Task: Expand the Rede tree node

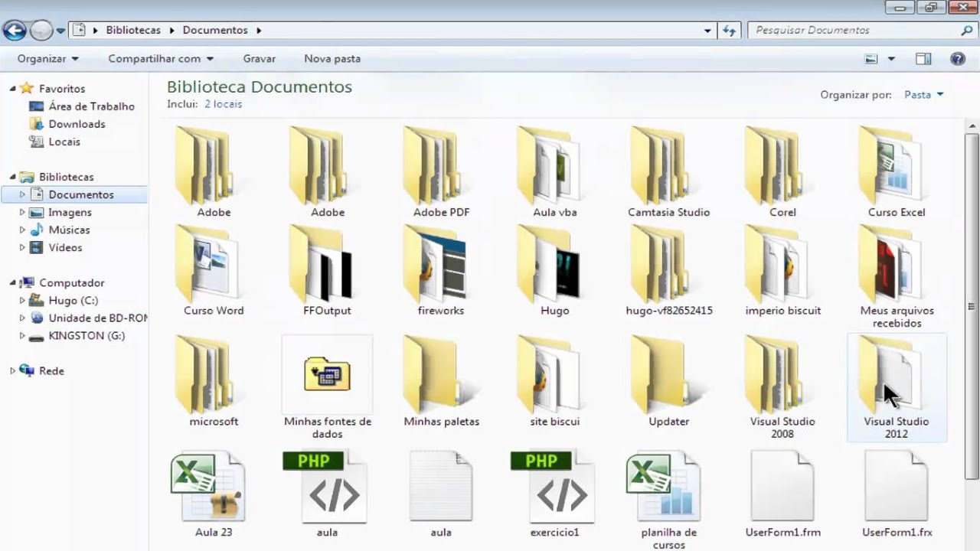Action: point(13,371)
